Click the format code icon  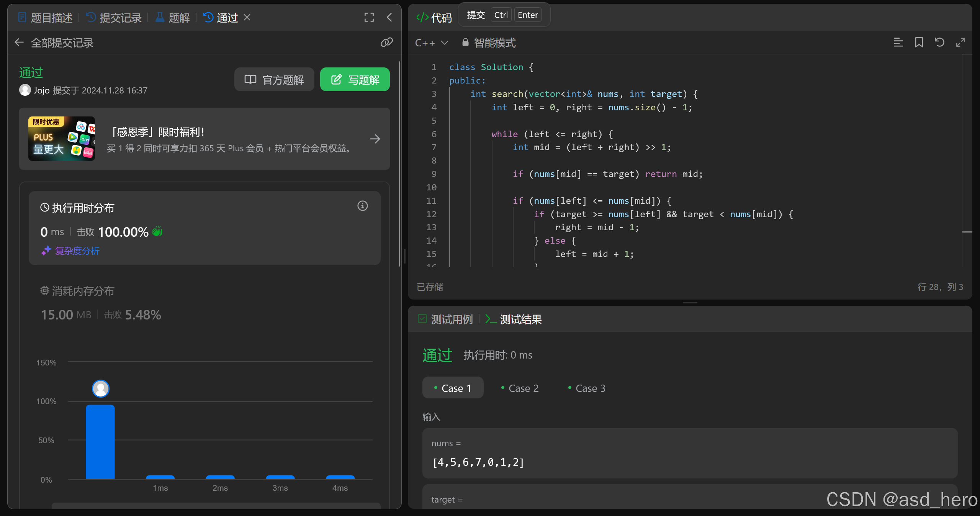click(x=898, y=43)
